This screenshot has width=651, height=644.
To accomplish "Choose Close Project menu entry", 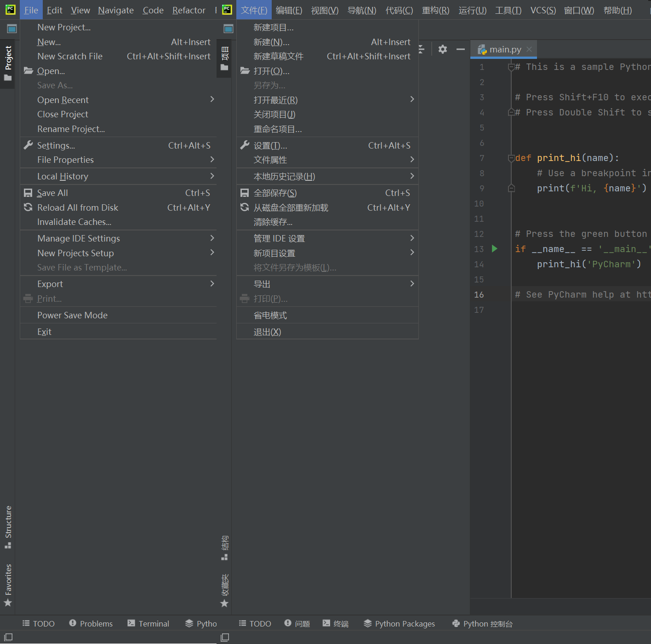I will pyautogui.click(x=118, y=114).
